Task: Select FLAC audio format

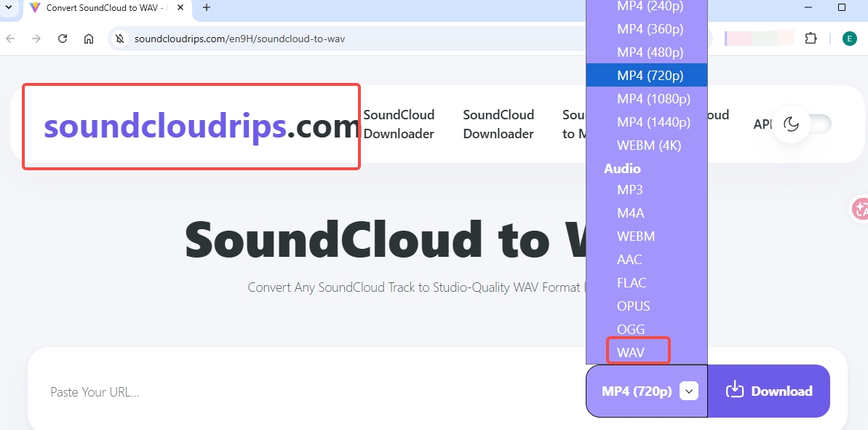Action: click(x=632, y=282)
